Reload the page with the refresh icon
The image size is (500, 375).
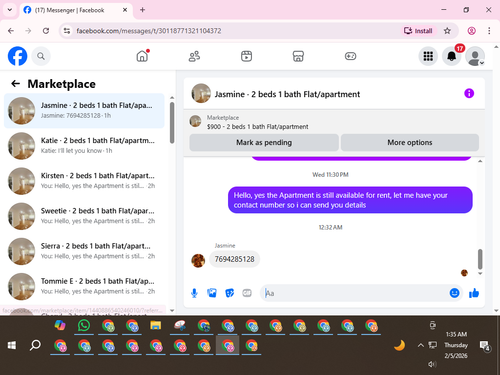[46, 31]
